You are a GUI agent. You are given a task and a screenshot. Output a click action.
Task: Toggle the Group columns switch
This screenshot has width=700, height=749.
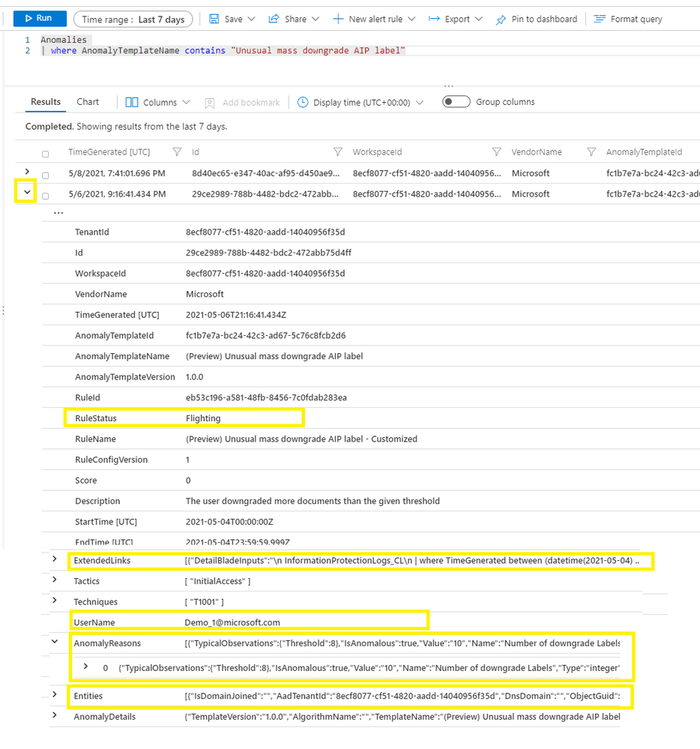(x=456, y=100)
